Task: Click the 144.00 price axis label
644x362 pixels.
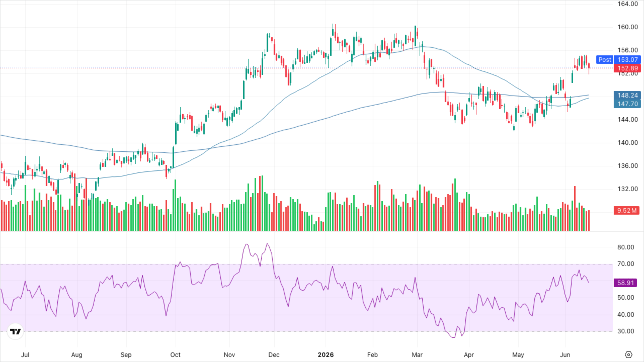Action: [x=628, y=119]
